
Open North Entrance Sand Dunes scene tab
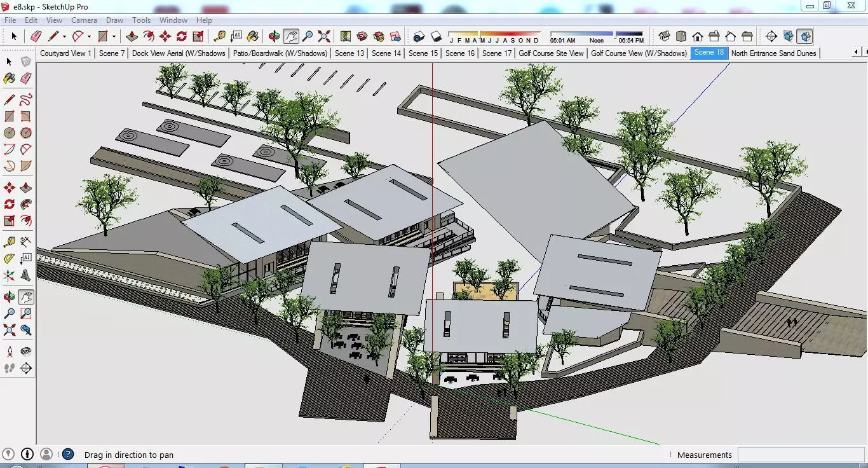coord(773,53)
